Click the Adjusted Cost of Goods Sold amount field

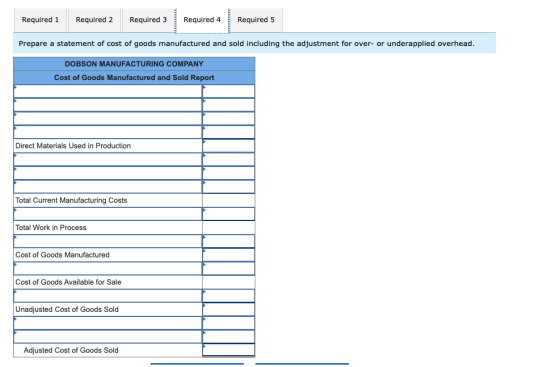[229, 350]
